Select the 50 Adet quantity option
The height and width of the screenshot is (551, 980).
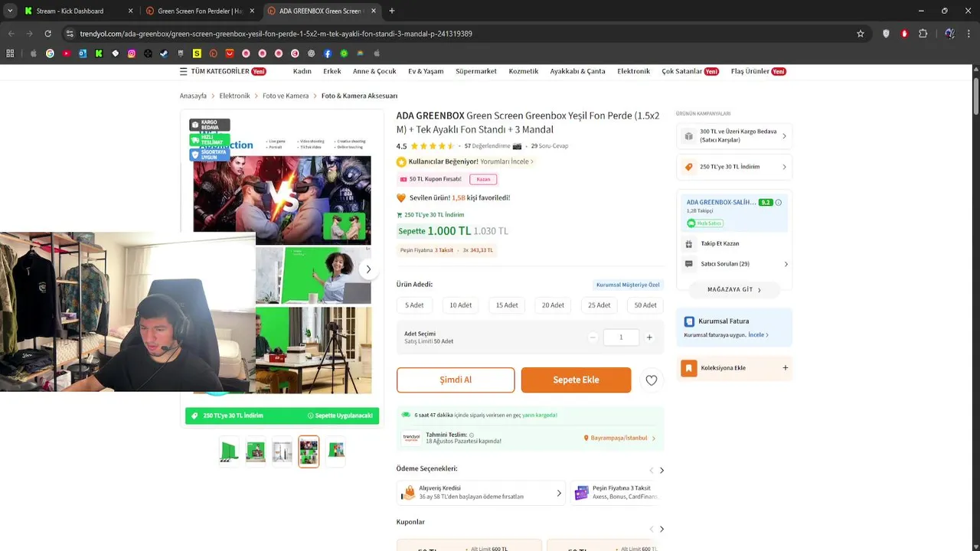point(645,305)
